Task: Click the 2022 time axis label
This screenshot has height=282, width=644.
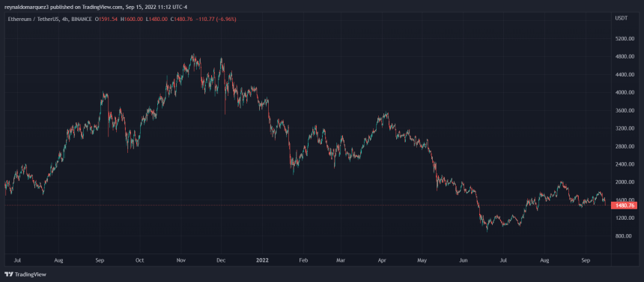Action: (261, 260)
